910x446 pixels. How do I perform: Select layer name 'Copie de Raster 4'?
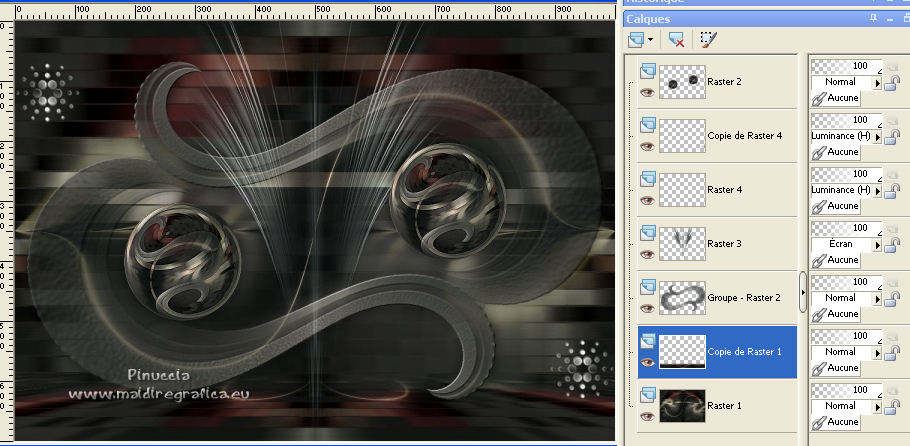[x=745, y=136]
